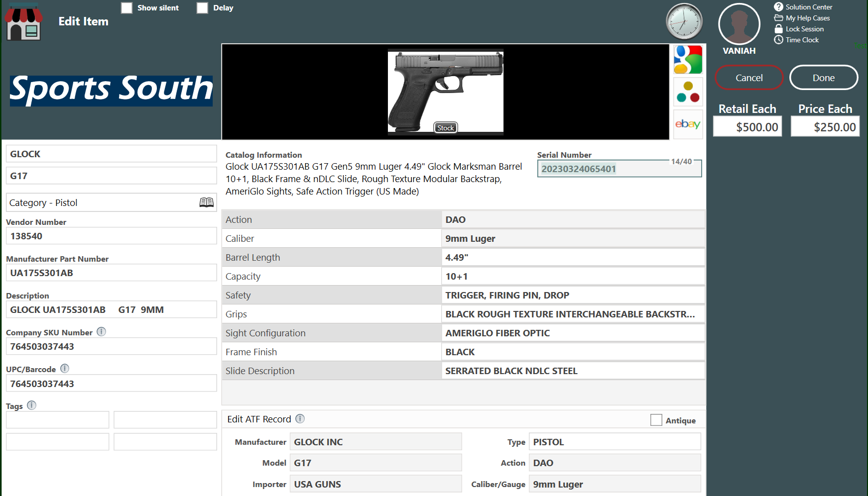Click ATF Action field DAO
868x496 pixels.
615,463
